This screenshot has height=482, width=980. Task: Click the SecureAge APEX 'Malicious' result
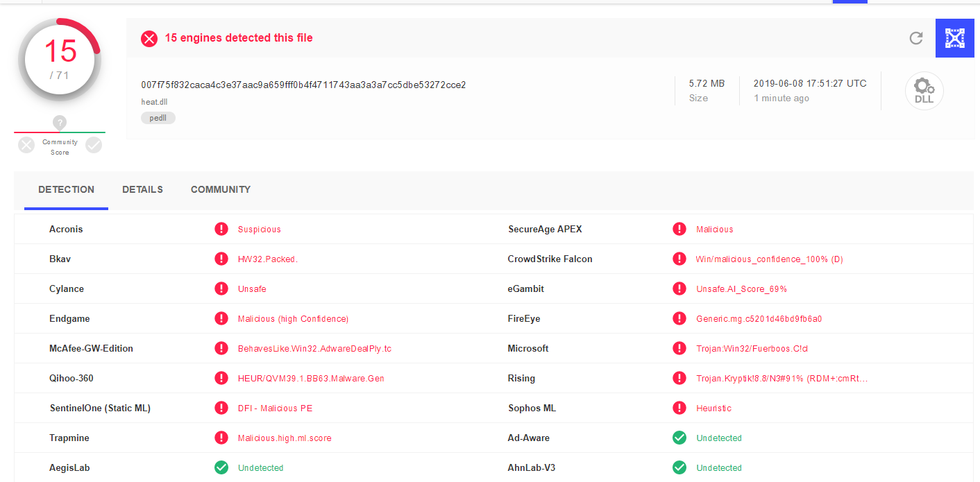715,230
